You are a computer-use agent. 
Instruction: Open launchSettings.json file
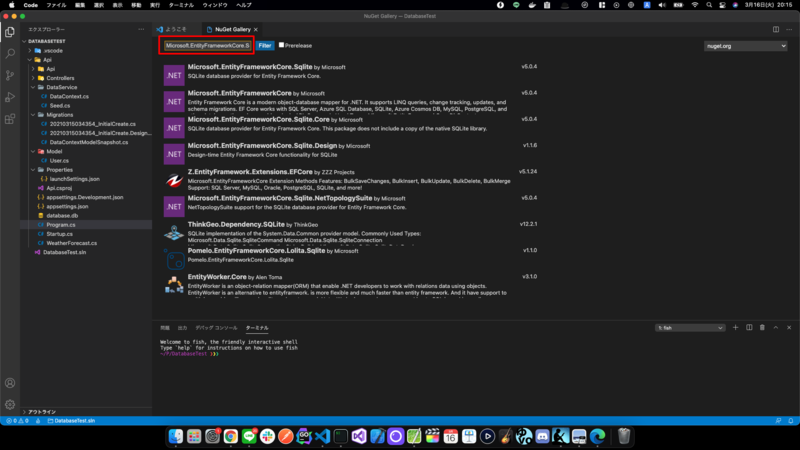74,179
